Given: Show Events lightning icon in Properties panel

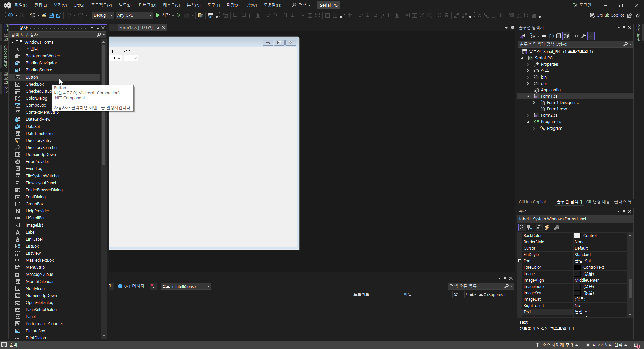Looking at the screenshot, I should pos(547,228).
